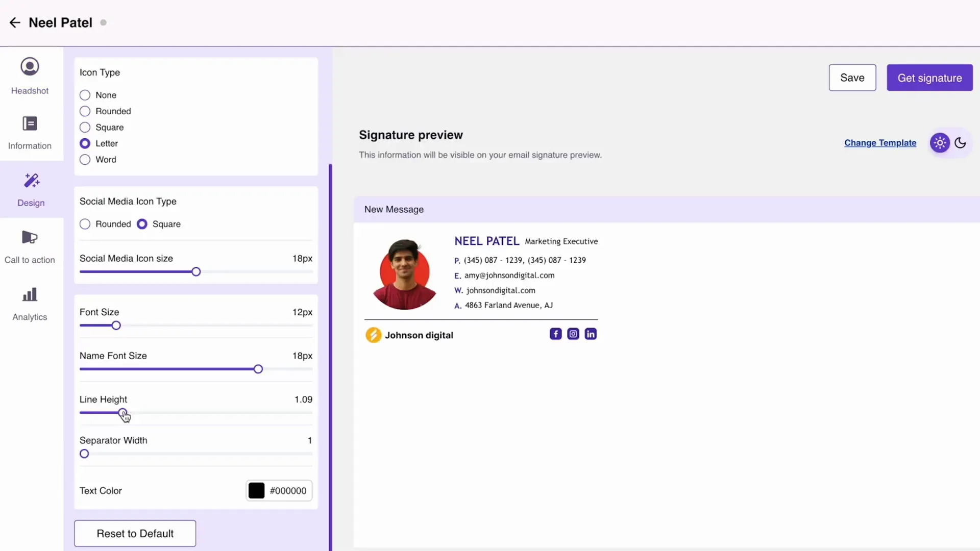Click the theme switcher sun icon
Screen dimensions: 980x551
940,143
